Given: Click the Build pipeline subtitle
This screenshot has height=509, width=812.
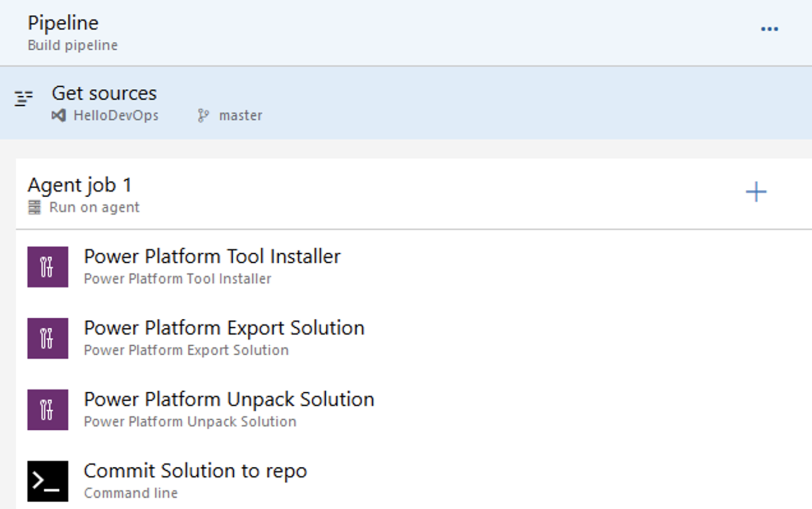Looking at the screenshot, I should click(72, 45).
